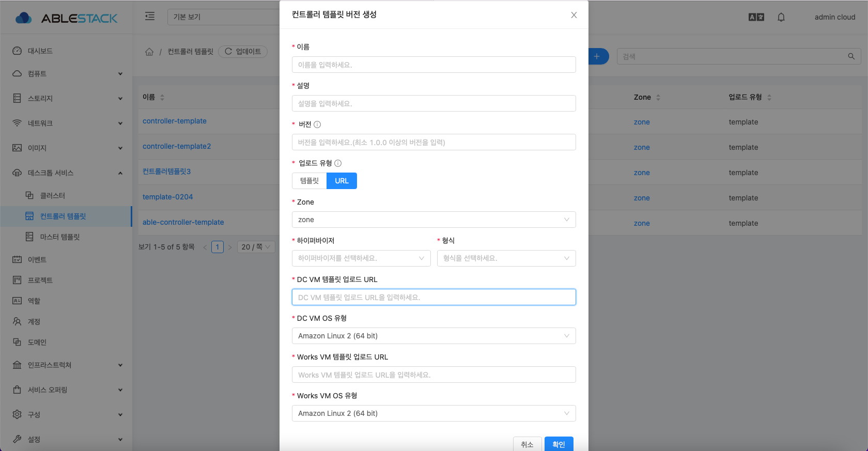Select the 템플릿 upload type option

click(309, 181)
